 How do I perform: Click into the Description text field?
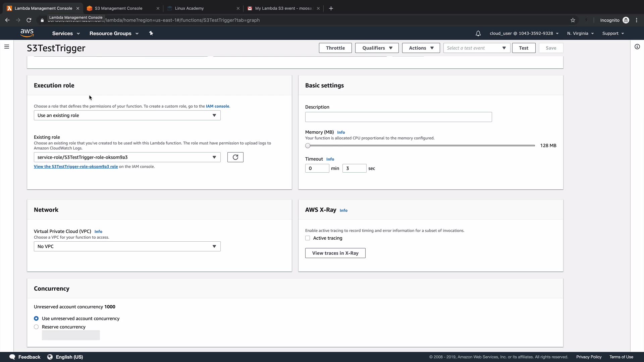point(398,117)
